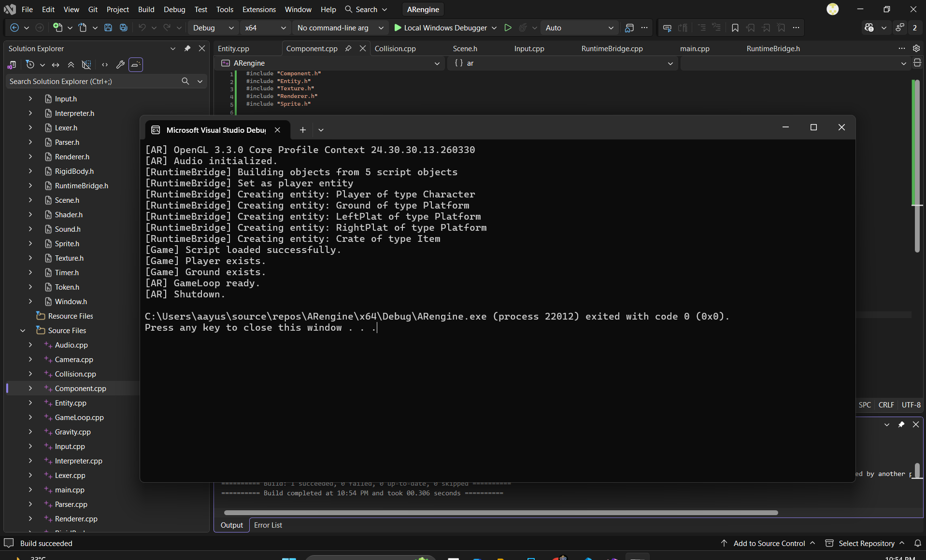926x560 pixels.
Task: Click pending changes filter clock icon
Action: coord(30,65)
